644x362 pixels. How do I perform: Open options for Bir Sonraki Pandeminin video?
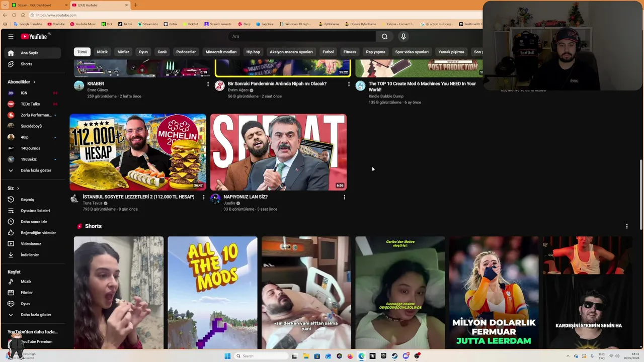[x=349, y=84]
